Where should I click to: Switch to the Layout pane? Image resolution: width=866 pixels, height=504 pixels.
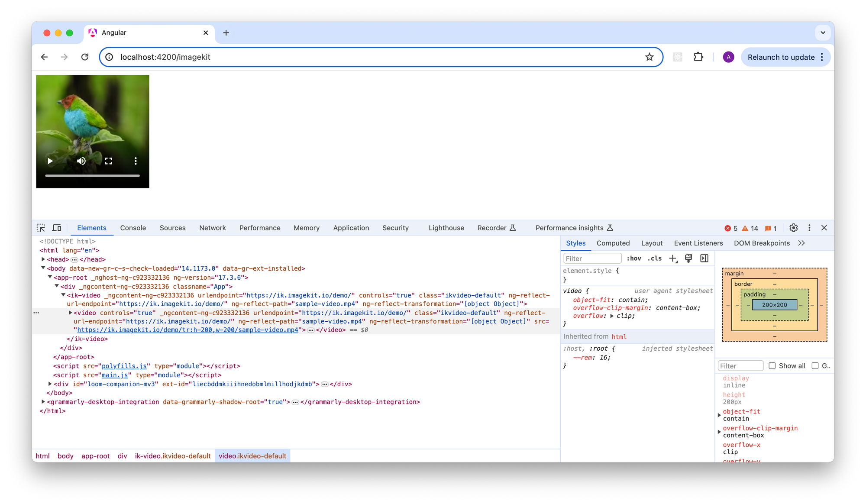tap(652, 243)
